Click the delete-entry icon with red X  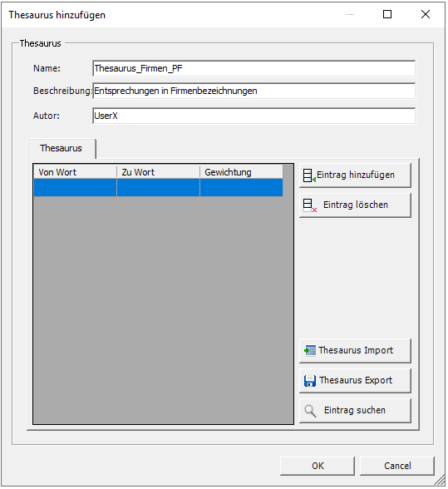[310, 206]
